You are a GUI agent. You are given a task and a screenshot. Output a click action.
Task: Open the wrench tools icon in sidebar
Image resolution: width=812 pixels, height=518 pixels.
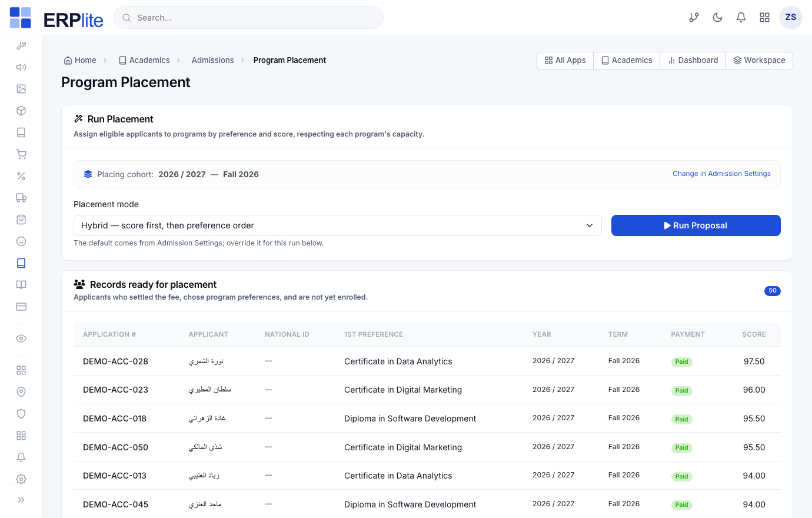pyautogui.click(x=21, y=45)
